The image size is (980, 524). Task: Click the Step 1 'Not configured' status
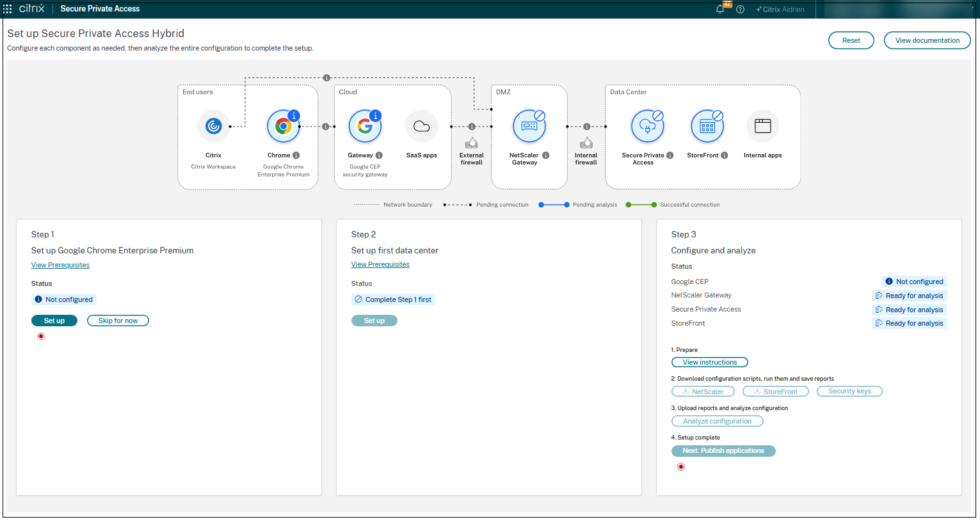click(x=64, y=299)
